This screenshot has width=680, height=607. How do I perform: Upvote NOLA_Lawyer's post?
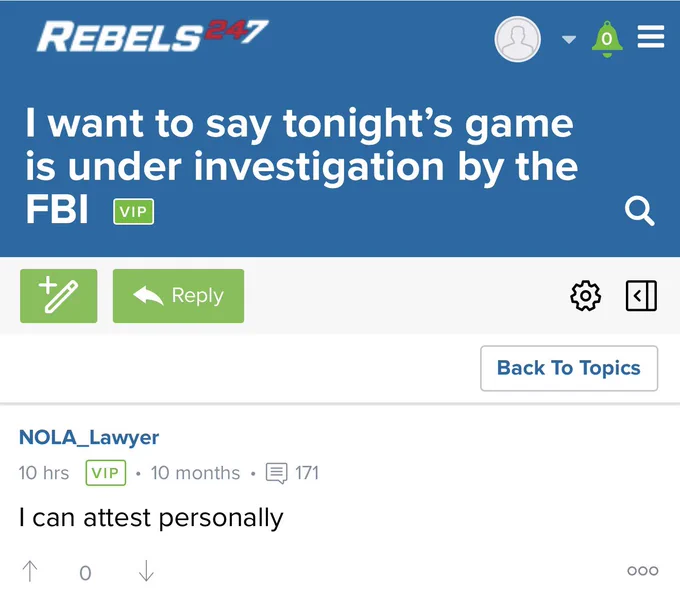(30, 571)
